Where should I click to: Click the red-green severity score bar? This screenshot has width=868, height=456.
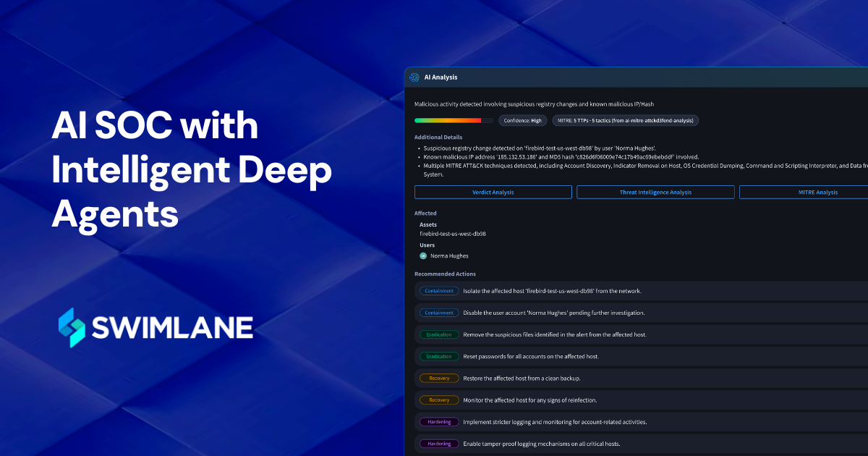point(453,121)
